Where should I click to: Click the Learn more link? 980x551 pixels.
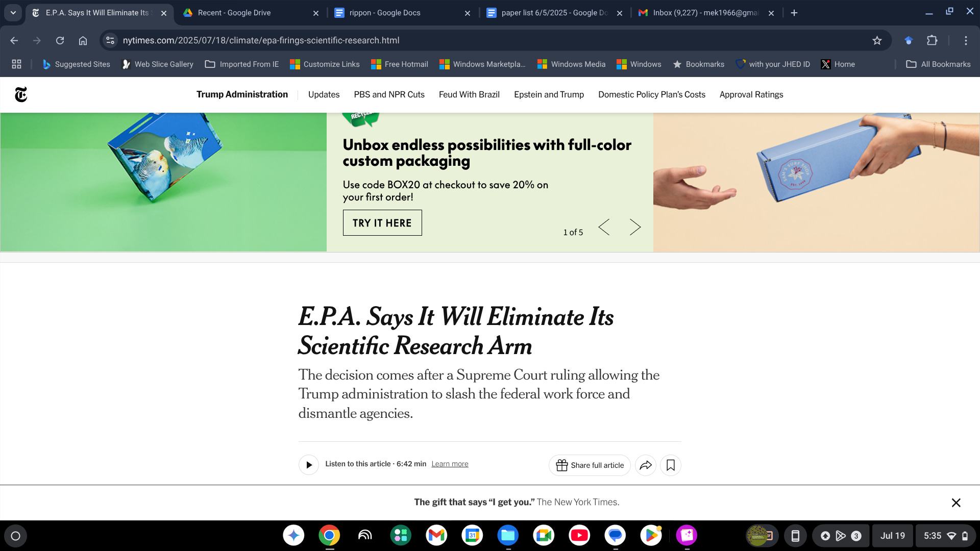(450, 464)
